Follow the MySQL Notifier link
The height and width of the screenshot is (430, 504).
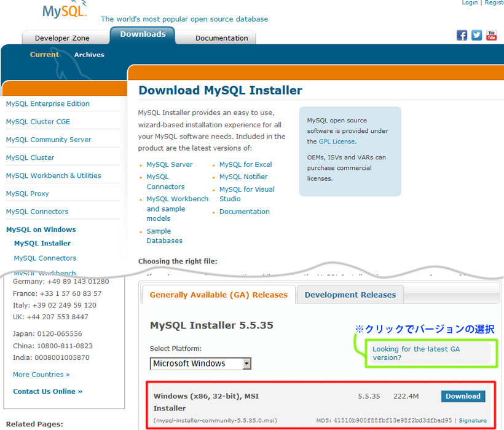[243, 177]
